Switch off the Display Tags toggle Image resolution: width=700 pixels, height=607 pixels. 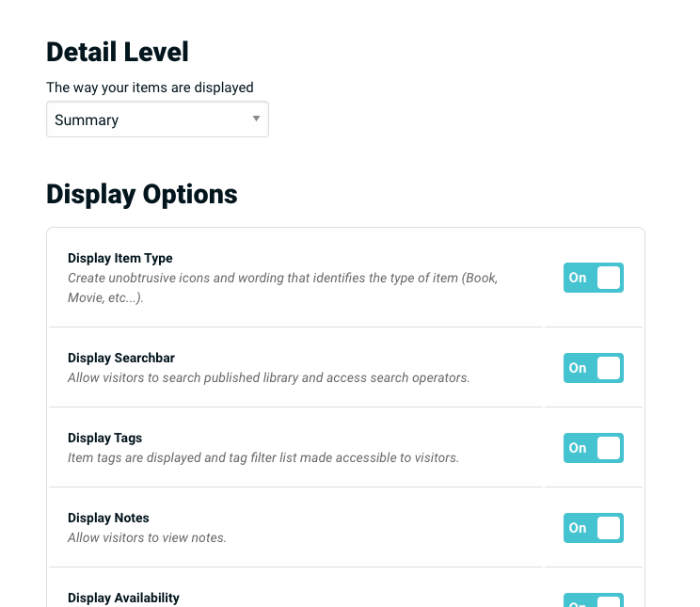(x=593, y=448)
